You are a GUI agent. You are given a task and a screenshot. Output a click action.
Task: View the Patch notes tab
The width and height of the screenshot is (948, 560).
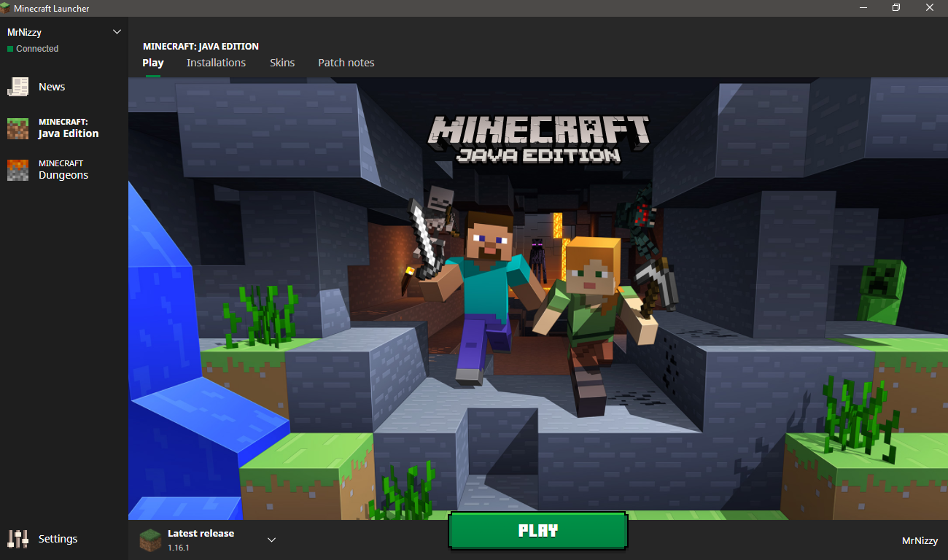point(346,63)
